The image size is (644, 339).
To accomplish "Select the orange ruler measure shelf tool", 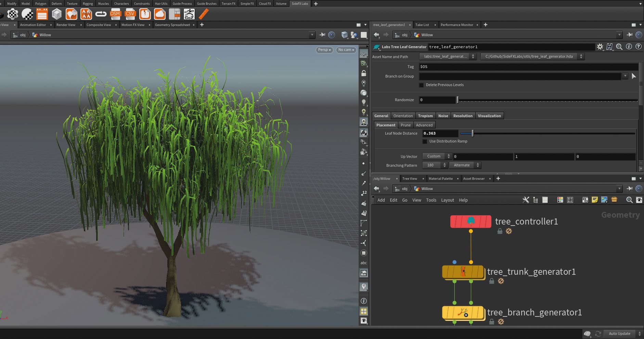I will [x=204, y=14].
